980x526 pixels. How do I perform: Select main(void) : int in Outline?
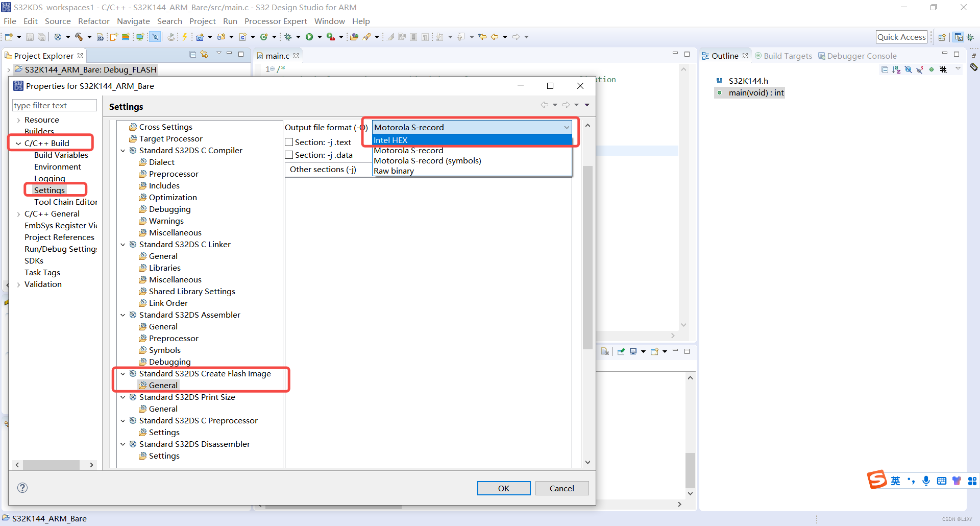click(756, 92)
